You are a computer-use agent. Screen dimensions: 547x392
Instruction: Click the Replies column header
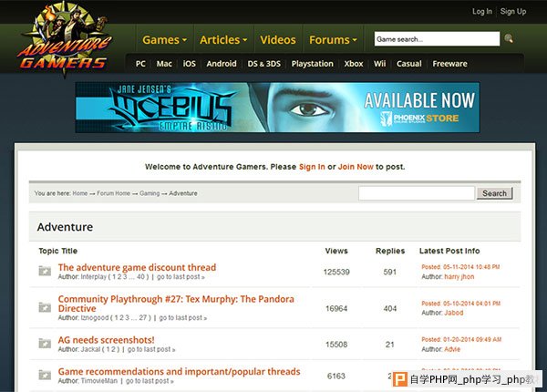coord(390,251)
